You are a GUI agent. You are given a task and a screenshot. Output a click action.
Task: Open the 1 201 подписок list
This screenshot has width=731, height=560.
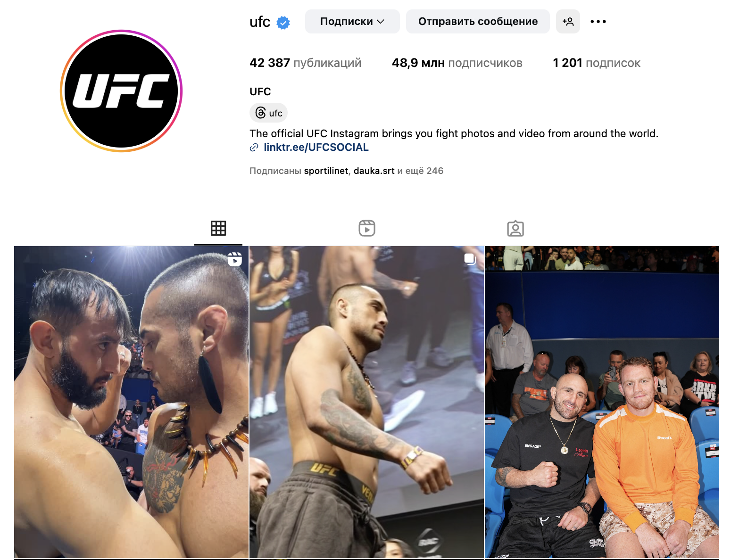coord(597,63)
